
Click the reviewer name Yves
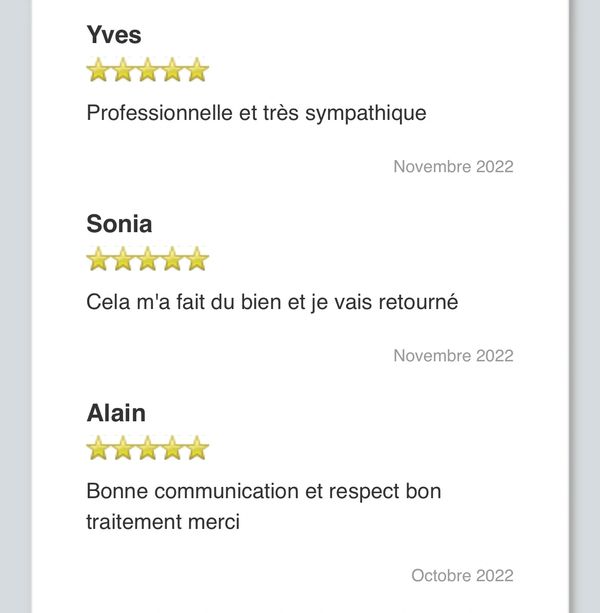tap(114, 35)
